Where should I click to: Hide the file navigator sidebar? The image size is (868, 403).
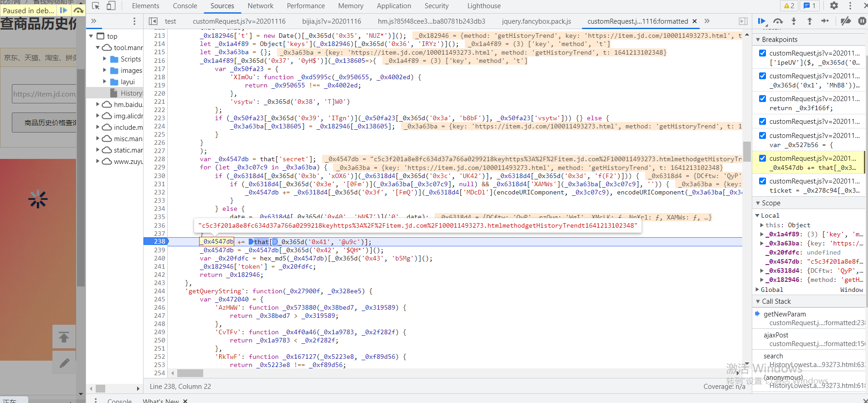pos(153,21)
